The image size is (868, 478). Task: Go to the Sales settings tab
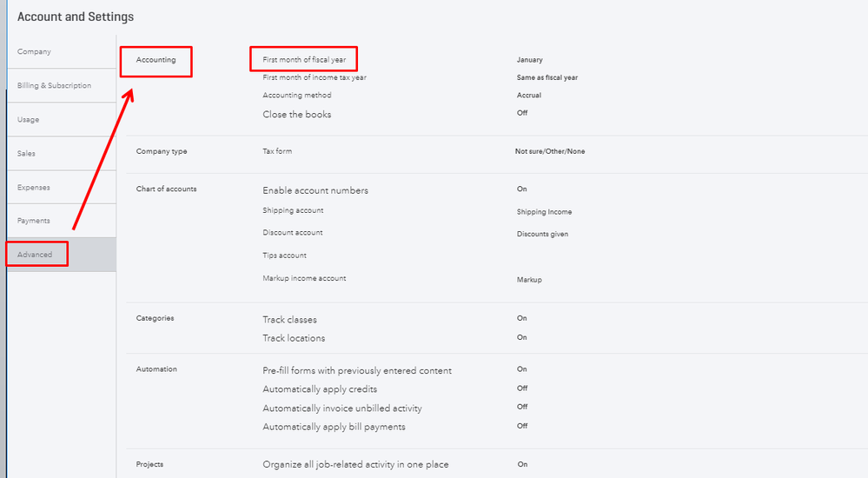tap(27, 154)
